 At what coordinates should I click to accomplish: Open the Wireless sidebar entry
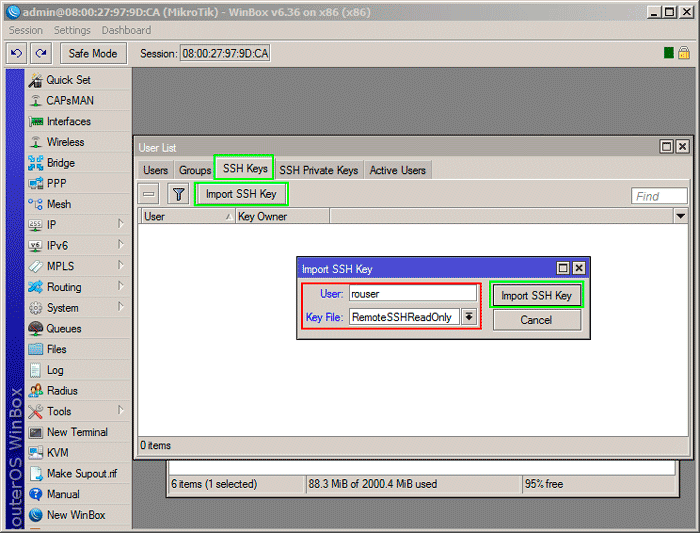[65, 142]
